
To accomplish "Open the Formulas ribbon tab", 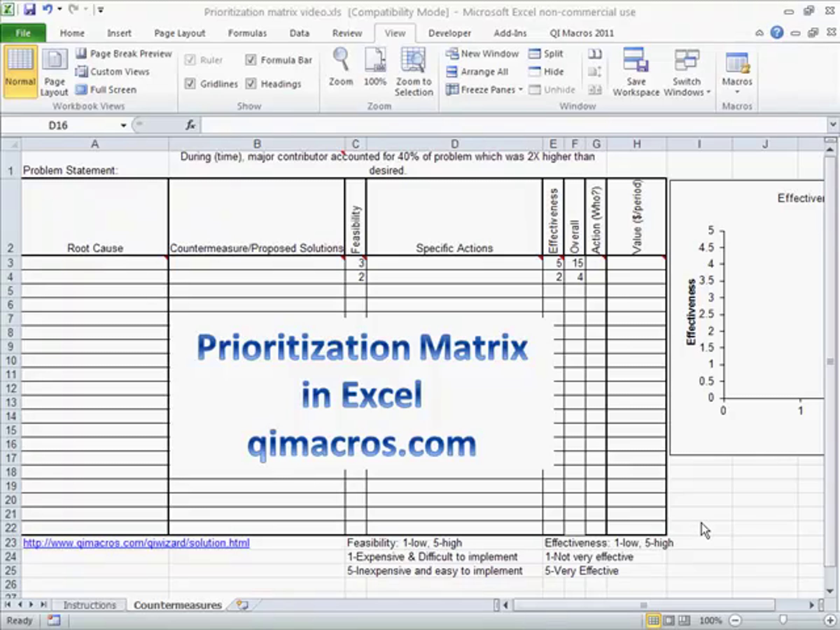I will pyautogui.click(x=247, y=33).
